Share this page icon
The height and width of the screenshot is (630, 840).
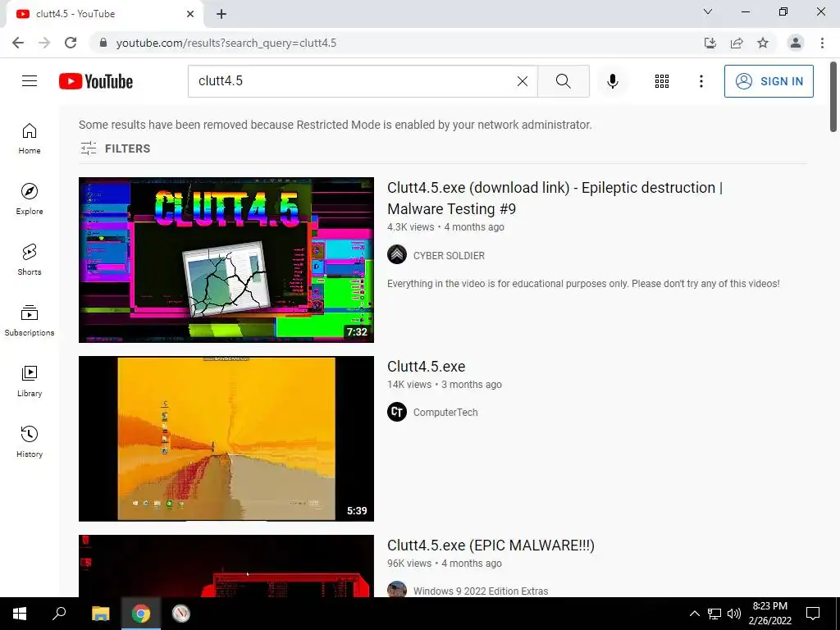[737, 43]
